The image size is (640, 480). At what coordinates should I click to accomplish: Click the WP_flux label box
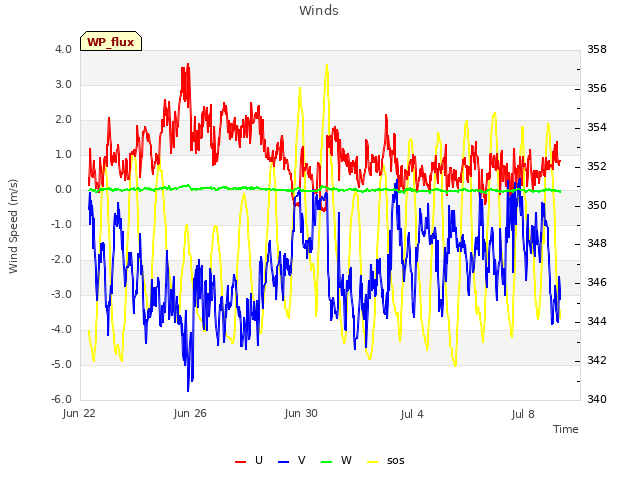click(111, 41)
